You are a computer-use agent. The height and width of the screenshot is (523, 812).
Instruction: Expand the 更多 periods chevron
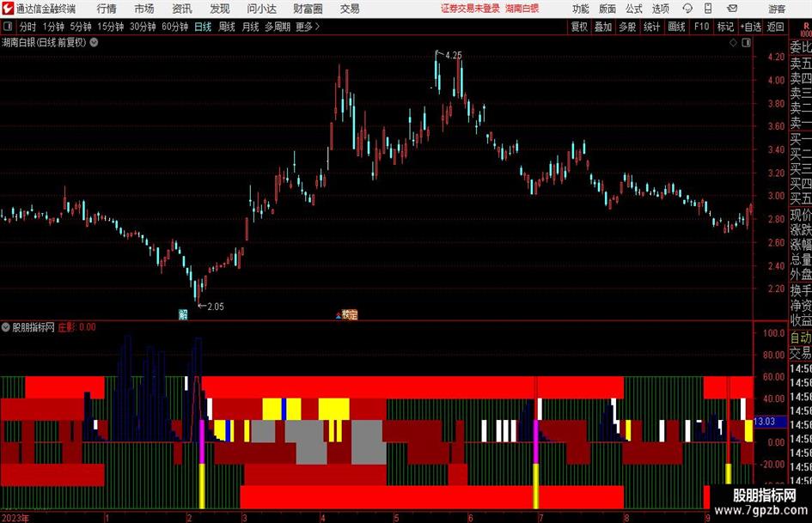pyautogui.click(x=317, y=27)
